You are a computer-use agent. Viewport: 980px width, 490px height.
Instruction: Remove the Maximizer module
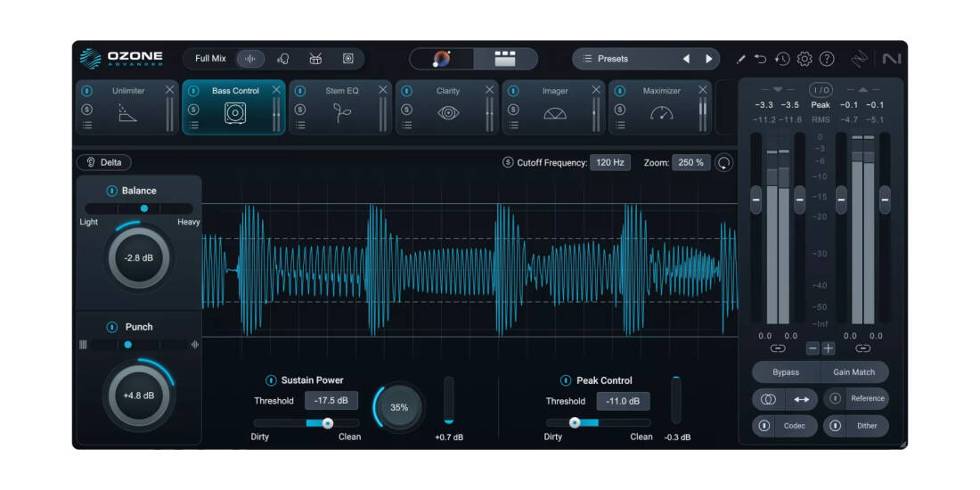coord(703,90)
